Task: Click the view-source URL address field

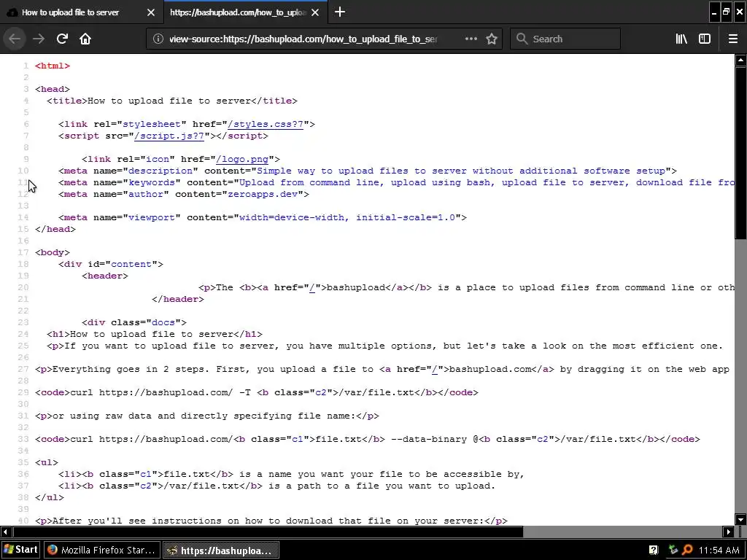Action: (303, 39)
